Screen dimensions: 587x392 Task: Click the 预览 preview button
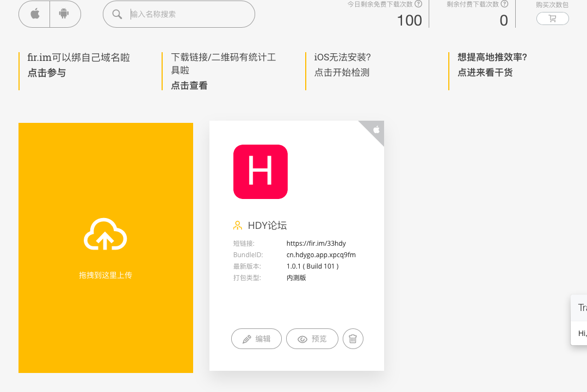(312, 339)
